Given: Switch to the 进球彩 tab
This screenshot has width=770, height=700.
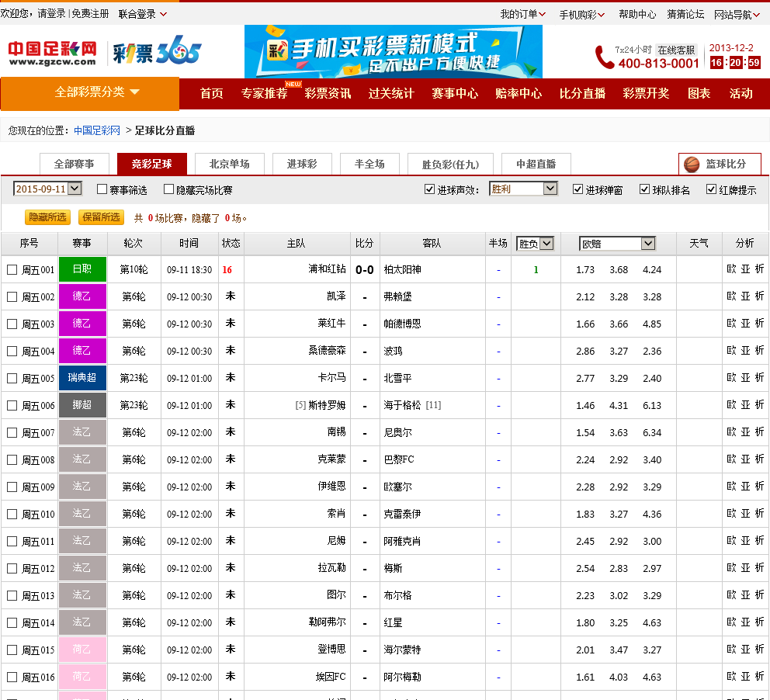Looking at the screenshot, I should (302, 164).
